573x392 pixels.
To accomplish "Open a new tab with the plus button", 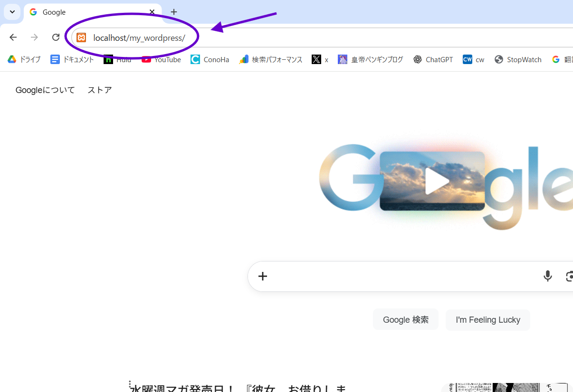I will click(174, 12).
